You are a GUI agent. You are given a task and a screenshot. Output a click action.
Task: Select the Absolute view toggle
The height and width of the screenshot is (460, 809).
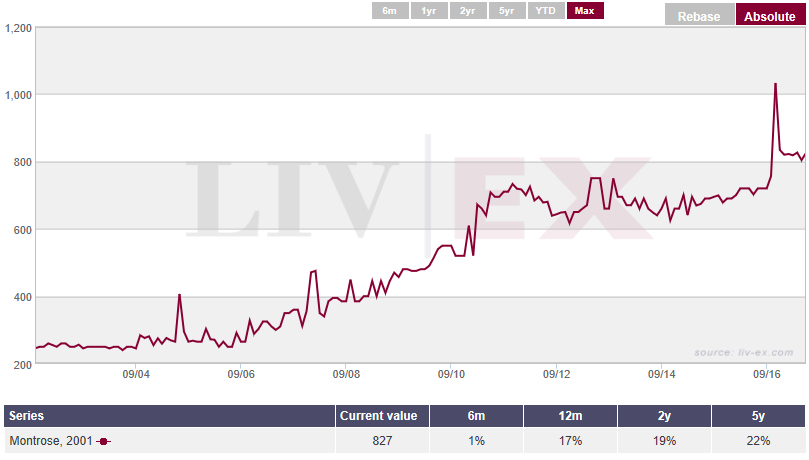[x=770, y=15]
